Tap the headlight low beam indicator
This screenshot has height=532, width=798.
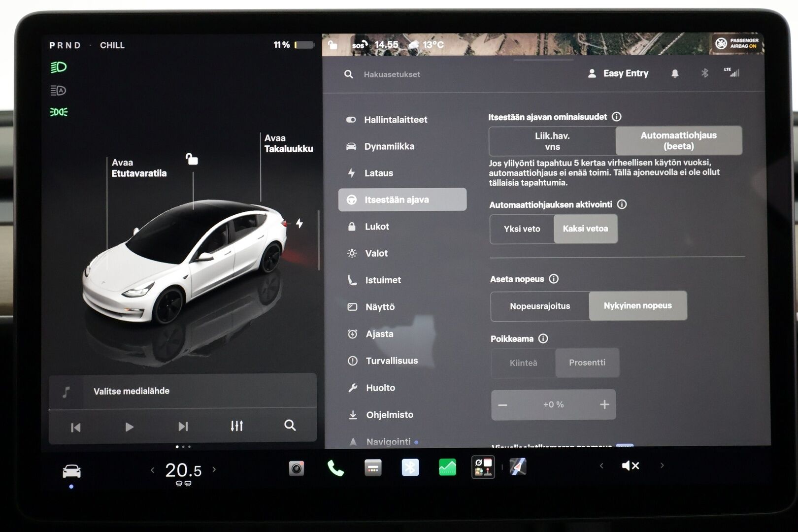(x=58, y=67)
